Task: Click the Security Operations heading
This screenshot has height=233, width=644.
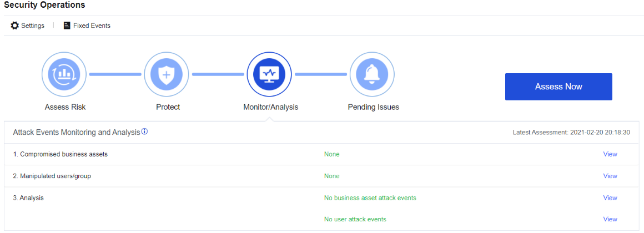Action: (45, 5)
